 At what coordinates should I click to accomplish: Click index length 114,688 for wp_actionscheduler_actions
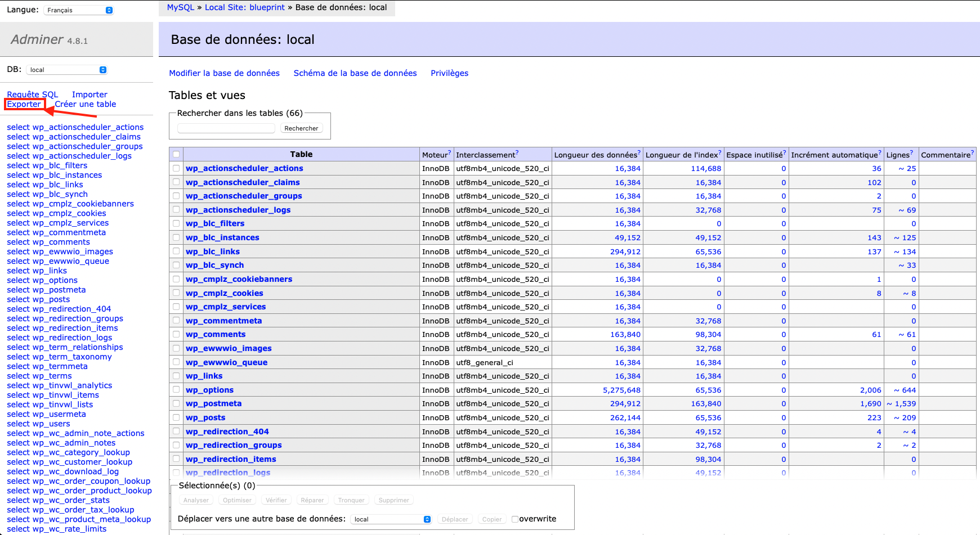pos(706,168)
